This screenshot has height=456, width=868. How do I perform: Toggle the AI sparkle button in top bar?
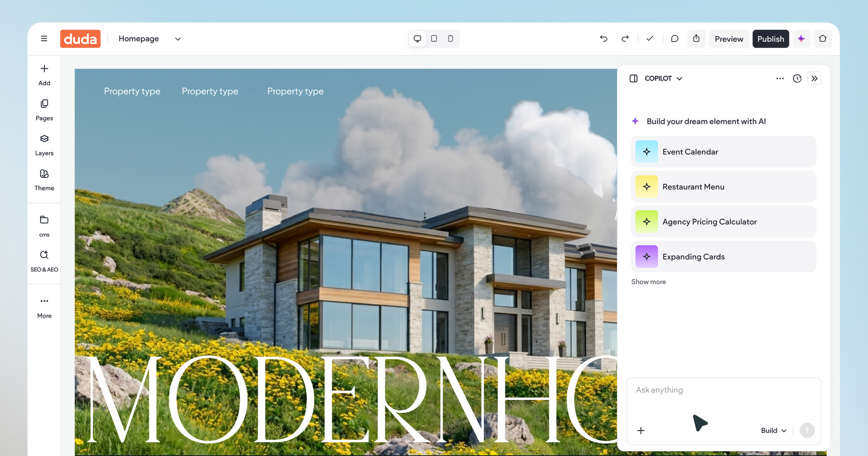point(801,39)
